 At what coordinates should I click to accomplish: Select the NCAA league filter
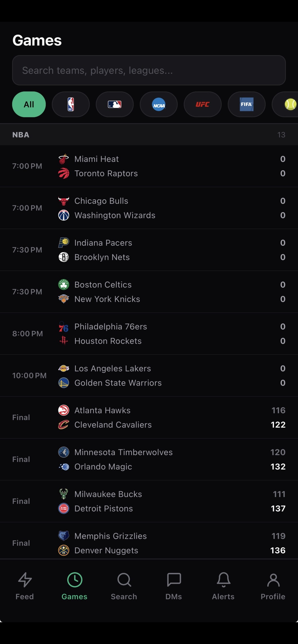pyautogui.click(x=159, y=104)
